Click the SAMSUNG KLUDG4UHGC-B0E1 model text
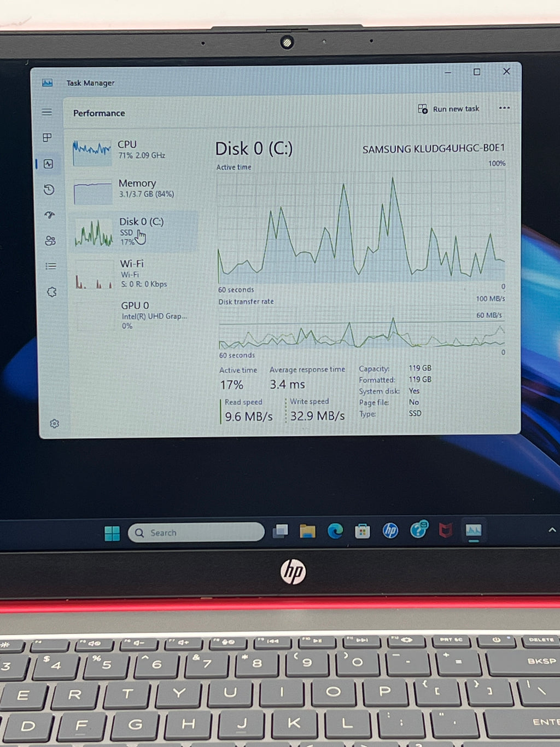Screen dimensions: 560x747 [x=434, y=148]
